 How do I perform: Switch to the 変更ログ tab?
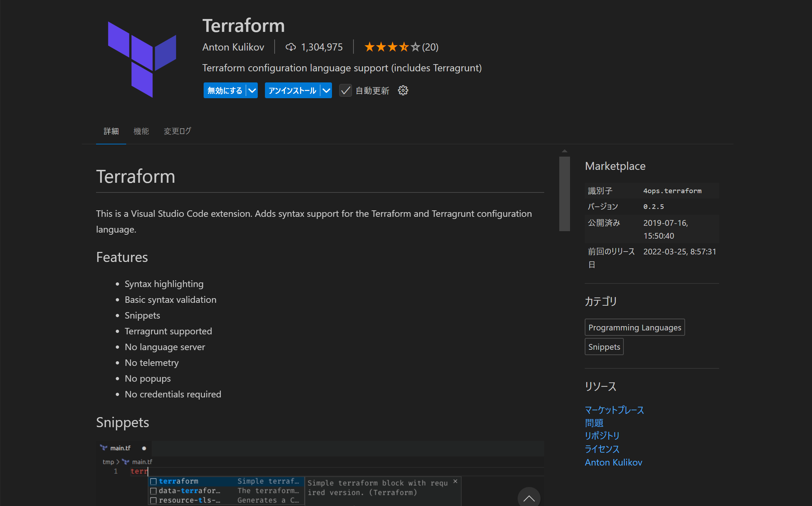(x=177, y=131)
